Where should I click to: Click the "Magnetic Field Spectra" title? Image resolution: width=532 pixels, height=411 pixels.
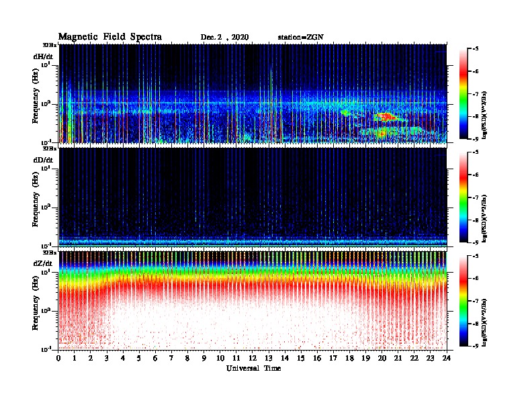point(110,37)
